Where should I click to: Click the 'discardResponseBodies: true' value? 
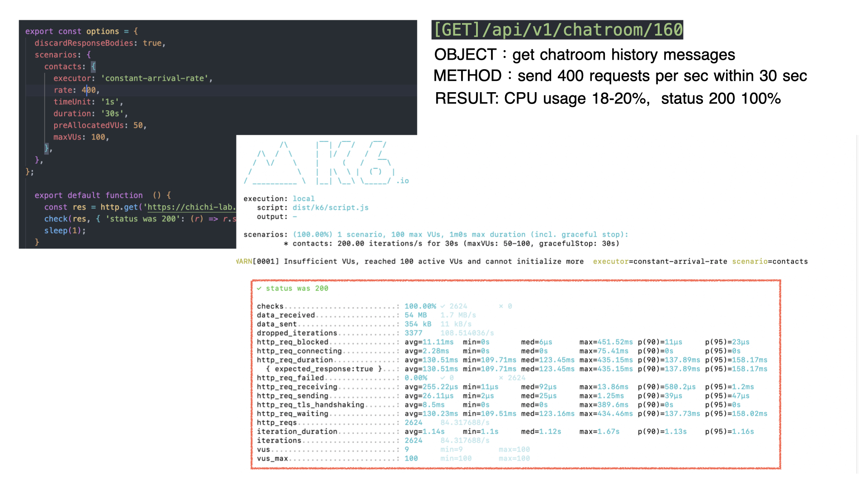(x=152, y=43)
